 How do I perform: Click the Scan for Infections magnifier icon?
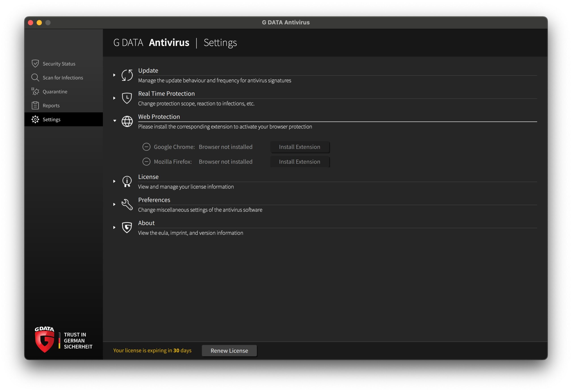point(35,77)
